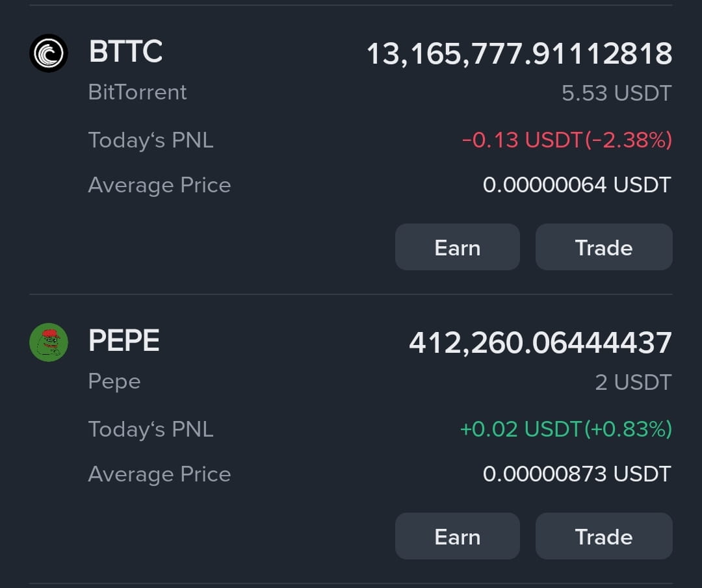
Task: Click the BitTorrent full name label
Action: 137,92
